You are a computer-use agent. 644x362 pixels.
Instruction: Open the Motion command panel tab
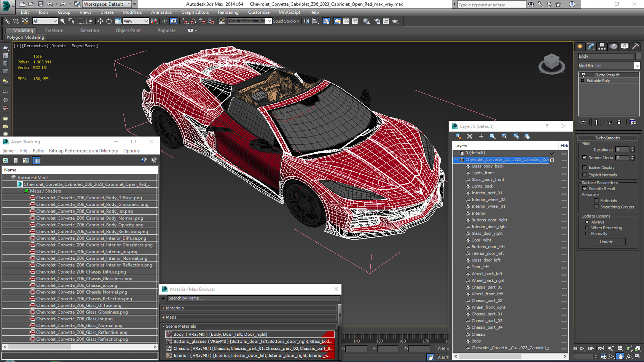pos(613,46)
